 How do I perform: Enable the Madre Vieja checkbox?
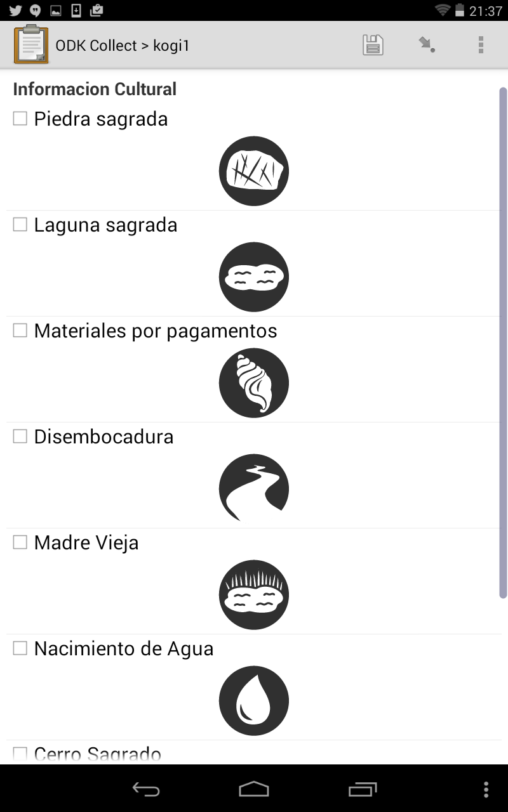(x=20, y=542)
